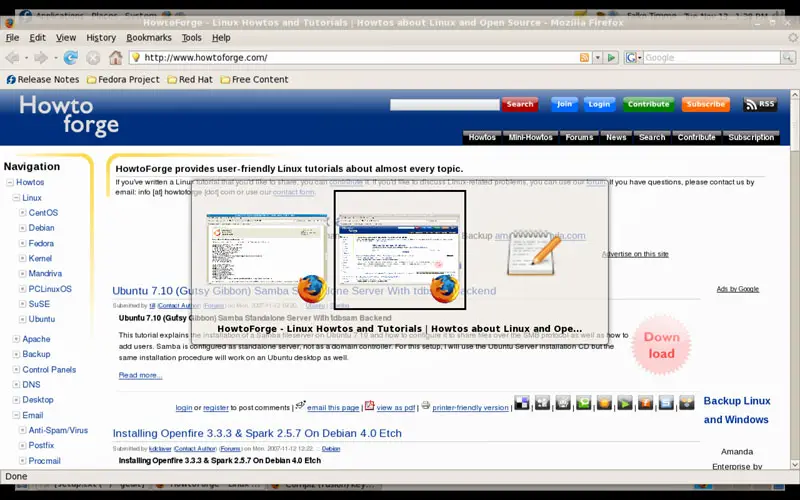Select the text editor notepad in switcher
This screenshot has width=800, height=500.
534,252
